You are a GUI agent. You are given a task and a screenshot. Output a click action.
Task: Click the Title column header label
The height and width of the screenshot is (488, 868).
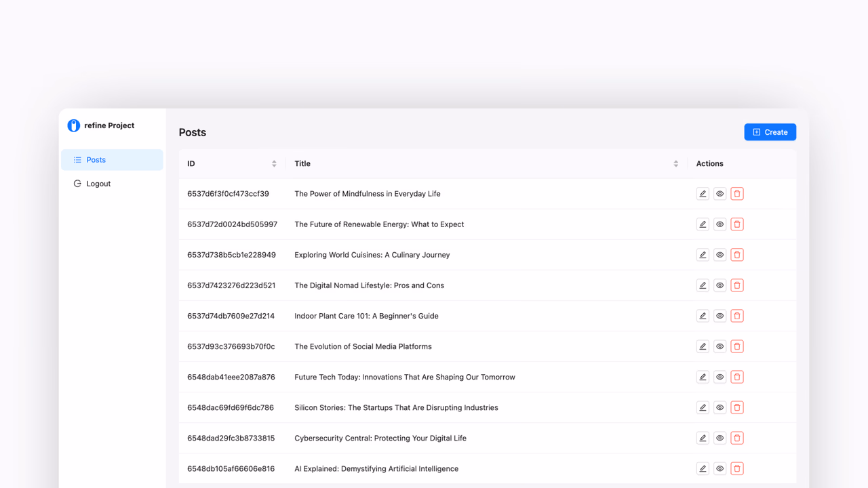(x=302, y=163)
